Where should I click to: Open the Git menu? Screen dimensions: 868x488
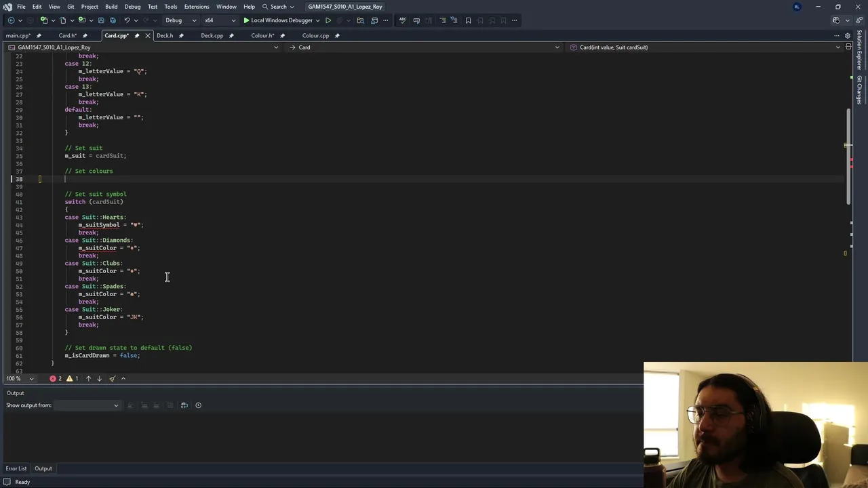[x=71, y=7]
